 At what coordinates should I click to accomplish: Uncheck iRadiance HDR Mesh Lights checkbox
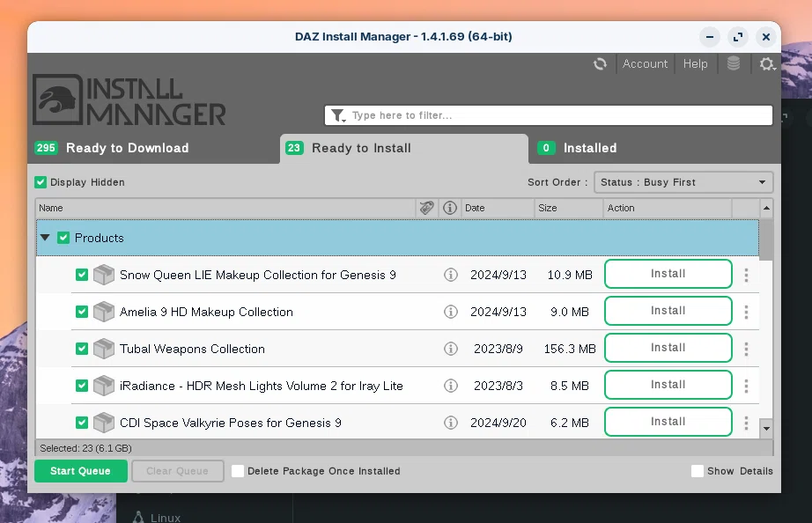tap(82, 386)
